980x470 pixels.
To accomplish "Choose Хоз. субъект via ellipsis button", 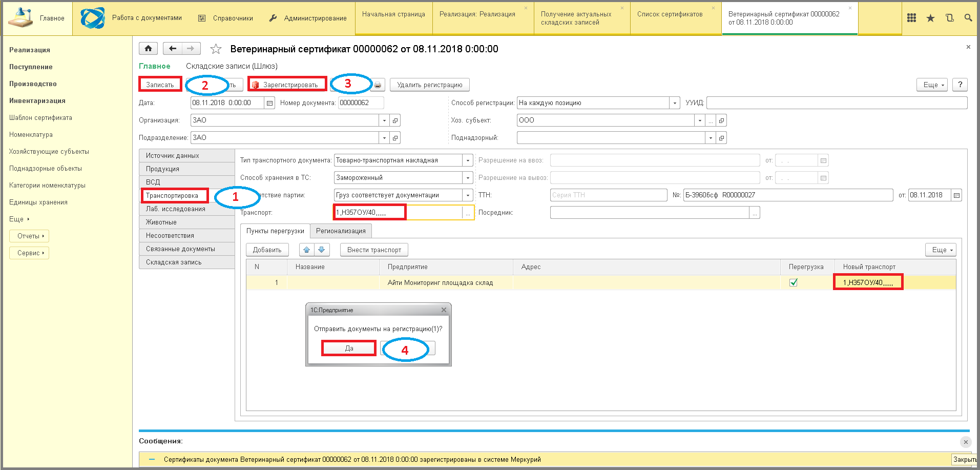I will click(711, 120).
